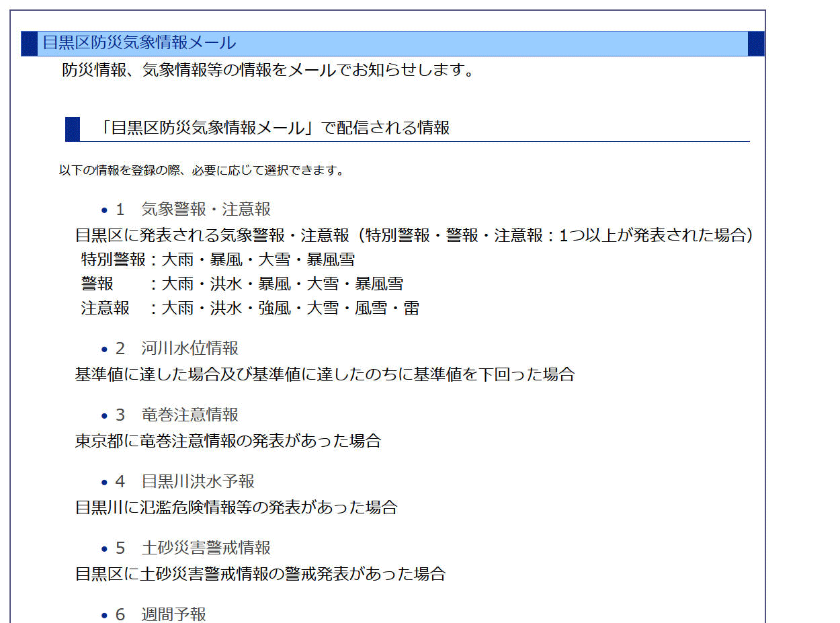Click the bullet dot before 5 土砂災害警戒情報

pyautogui.click(x=104, y=549)
